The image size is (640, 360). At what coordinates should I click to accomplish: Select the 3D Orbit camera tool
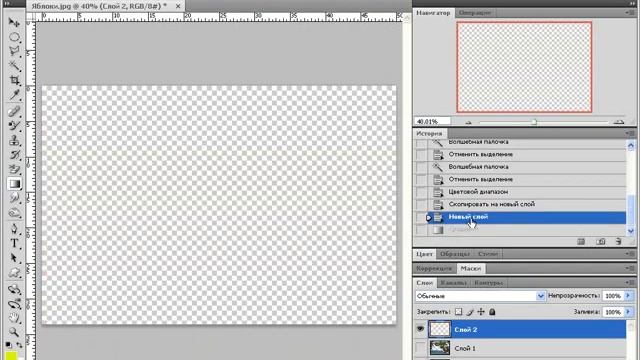pos(14,304)
